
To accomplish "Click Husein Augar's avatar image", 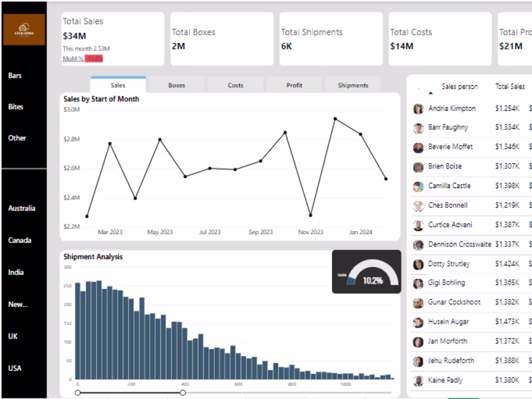I will pos(418,322).
